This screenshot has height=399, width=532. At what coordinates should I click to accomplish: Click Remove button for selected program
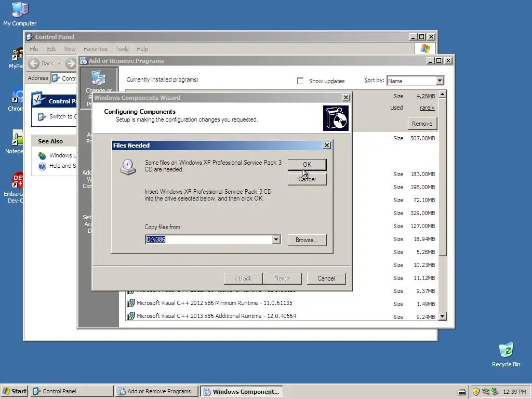coord(422,124)
